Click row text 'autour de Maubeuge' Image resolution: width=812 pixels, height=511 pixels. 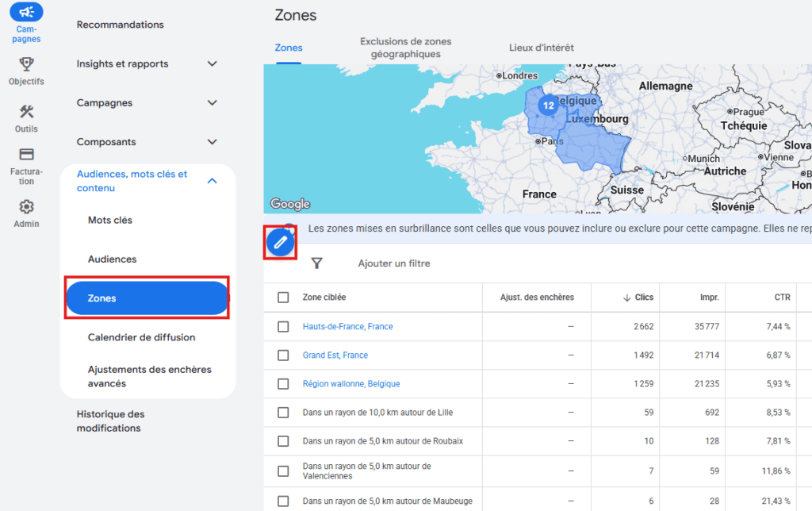pos(436,501)
